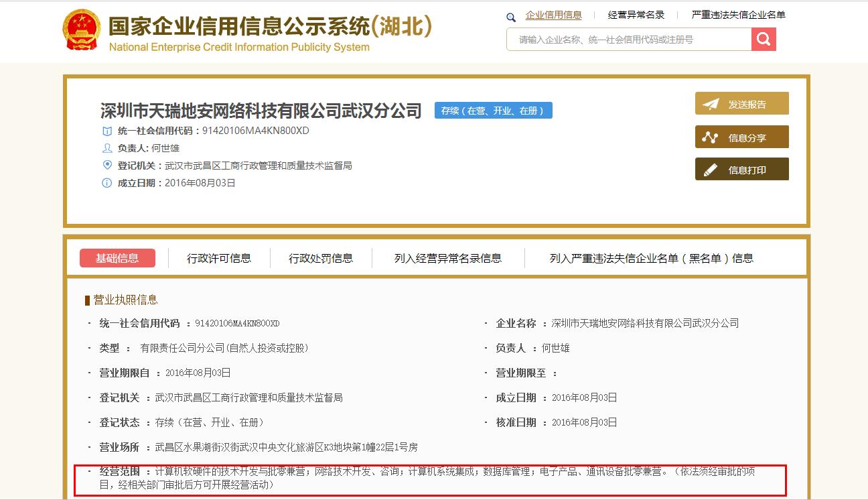
Task: Select the 基础信息 tab
Action: click(x=117, y=258)
